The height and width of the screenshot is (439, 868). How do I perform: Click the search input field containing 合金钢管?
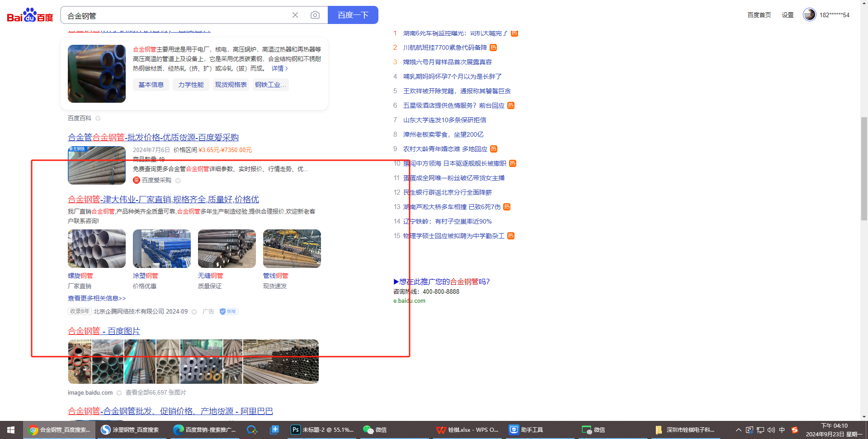point(176,15)
